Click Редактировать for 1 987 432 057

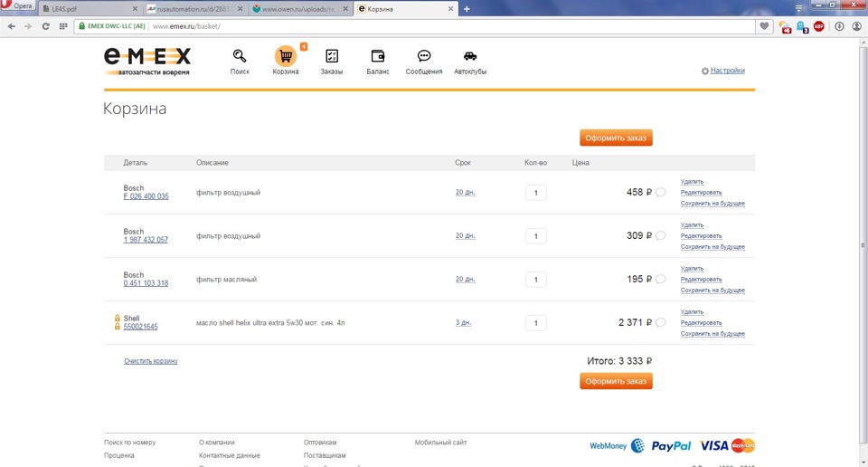click(x=702, y=236)
